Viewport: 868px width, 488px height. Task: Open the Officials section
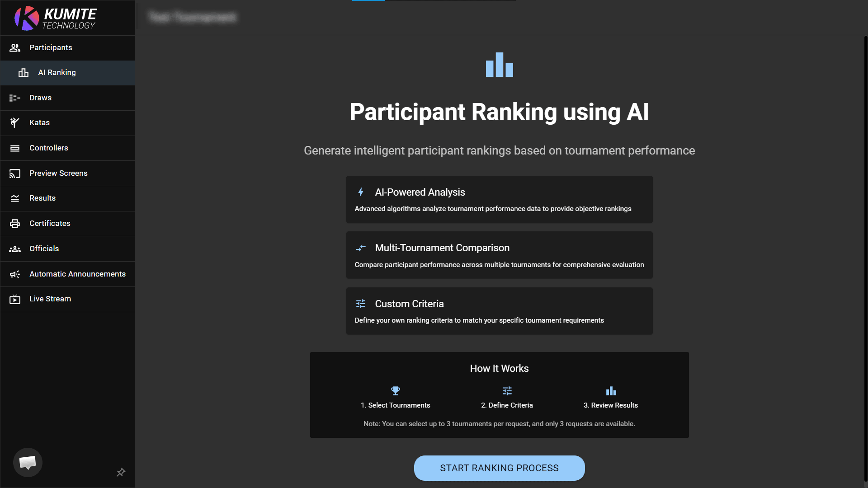pyautogui.click(x=44, y=249)
